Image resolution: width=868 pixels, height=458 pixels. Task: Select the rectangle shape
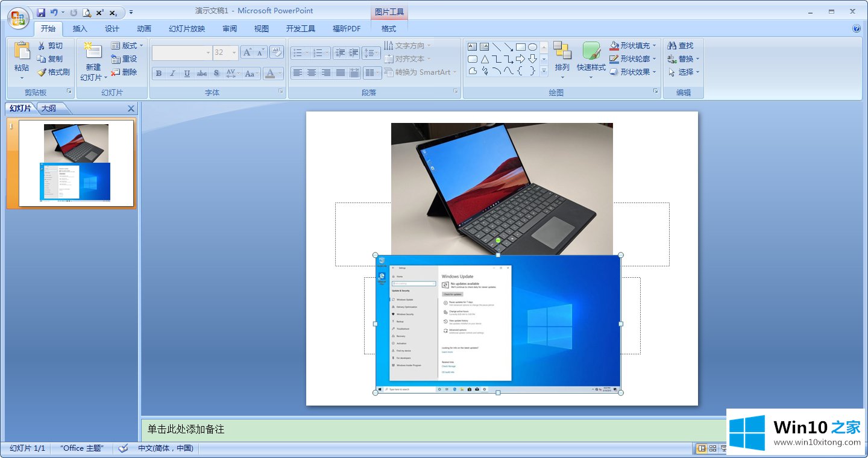pos(520,46)
